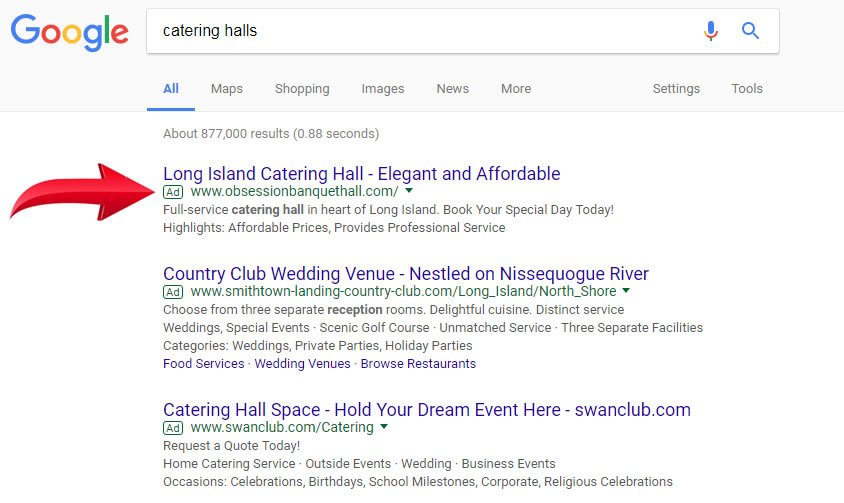Open dropdown arrow beside swanclub.com/Catering URL
Viewport: 844px width, 503px height.
click(x=384, y=427)
